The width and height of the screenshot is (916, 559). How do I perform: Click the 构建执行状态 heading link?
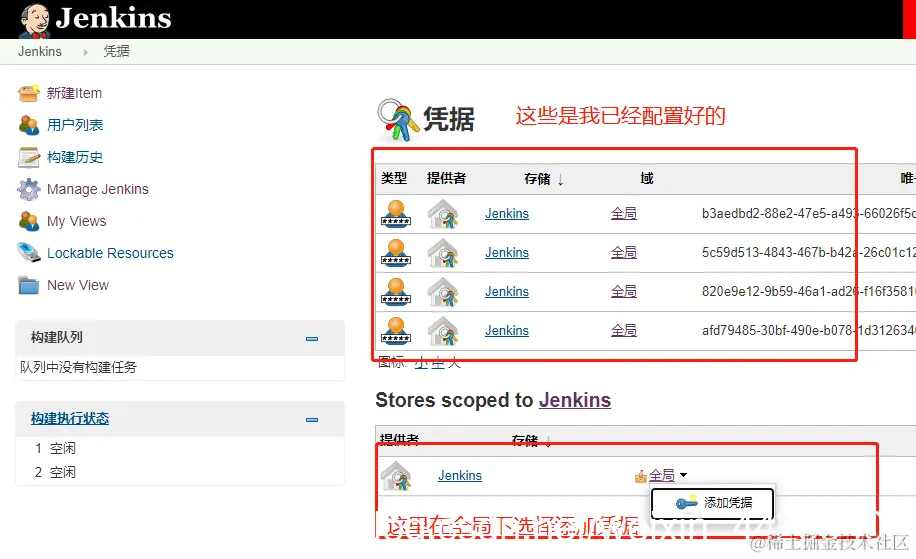[70, 418]
